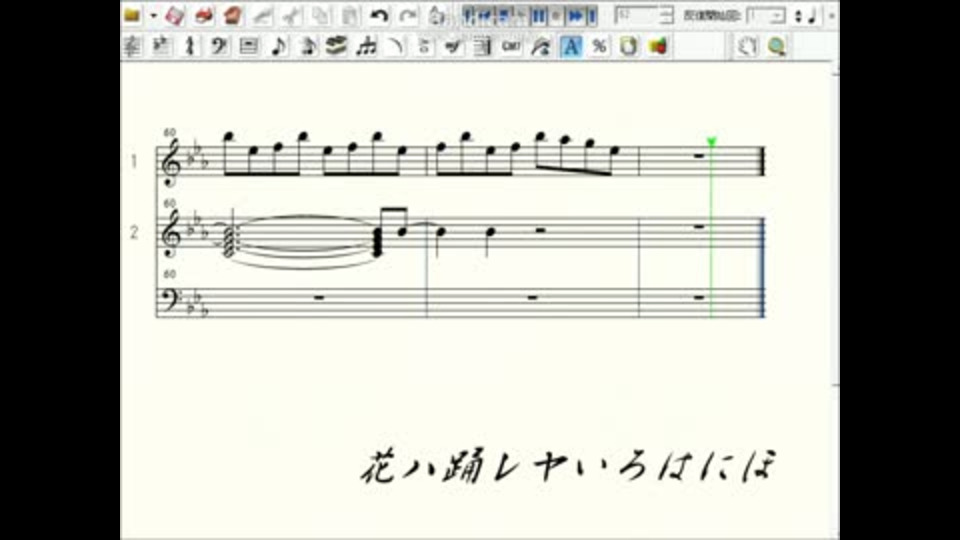Expand the arrow beside the folder icon
Image resolution: width=960 pixels, height=540 pixels.
(x=153, y=16)
